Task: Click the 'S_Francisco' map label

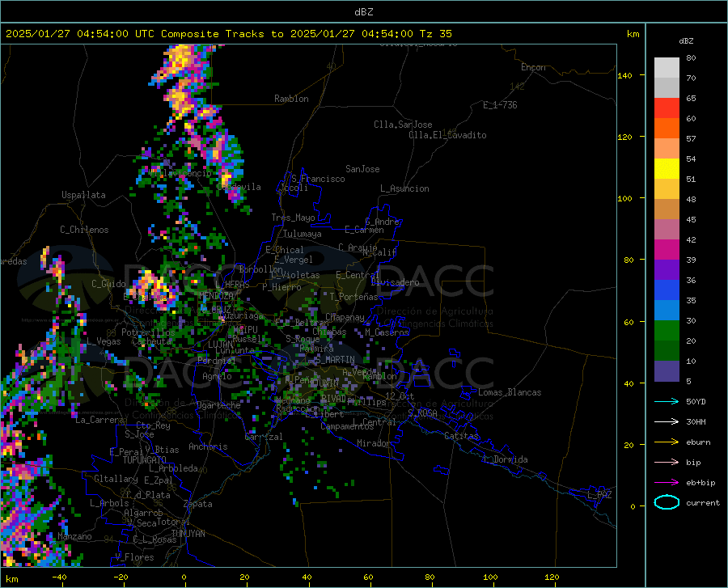Action: point(318,179)
